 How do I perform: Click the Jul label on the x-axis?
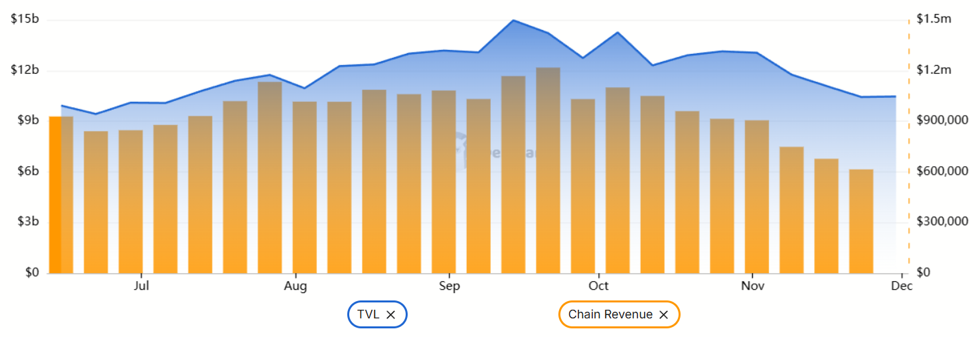pos(141,286)
